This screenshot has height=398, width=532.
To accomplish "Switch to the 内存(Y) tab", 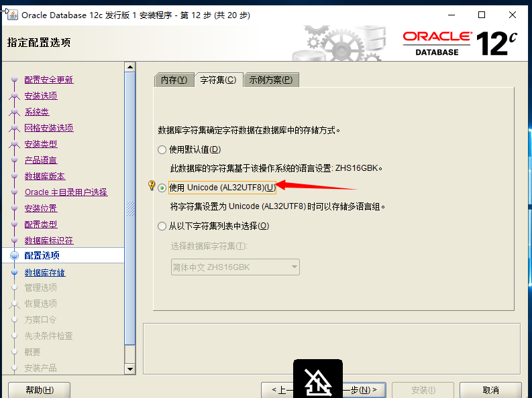I will pyautogui.click(x=174, y=80).
